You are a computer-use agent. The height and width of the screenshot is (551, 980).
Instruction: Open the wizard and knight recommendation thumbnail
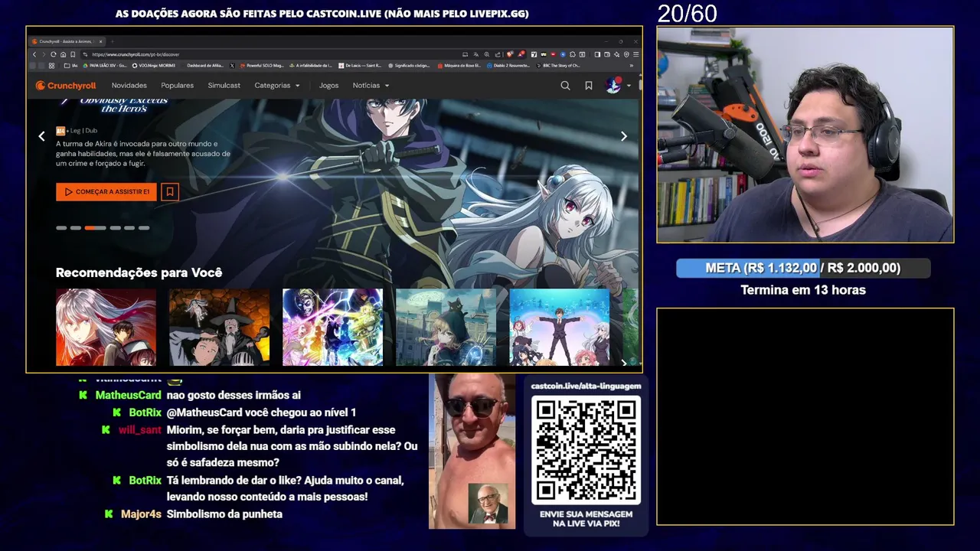(219, 327)
